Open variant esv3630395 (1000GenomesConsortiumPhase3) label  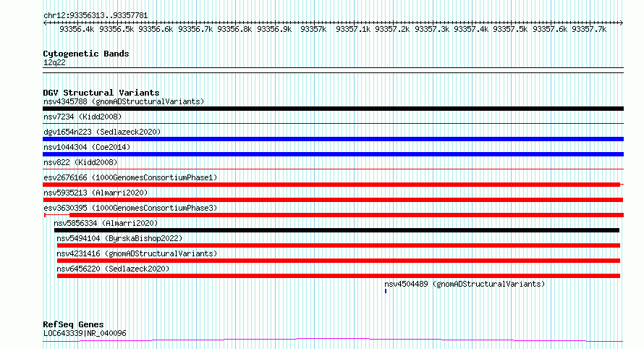(130, 208)
